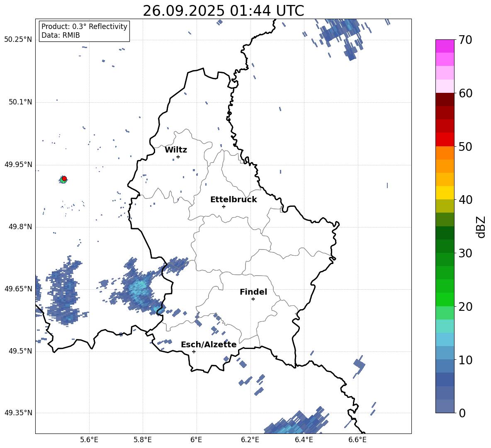Click the cross marker below the Esch/Alzette label

(x=194, y=351)
